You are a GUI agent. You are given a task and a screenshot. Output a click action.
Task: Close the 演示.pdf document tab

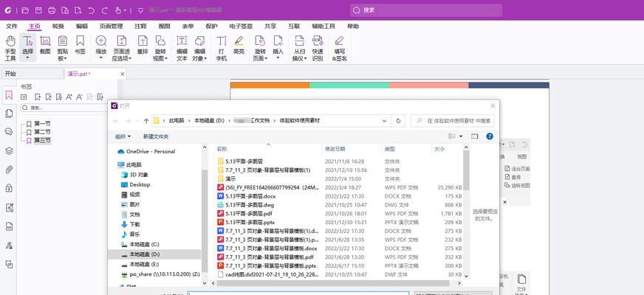(x=123, y=74)
